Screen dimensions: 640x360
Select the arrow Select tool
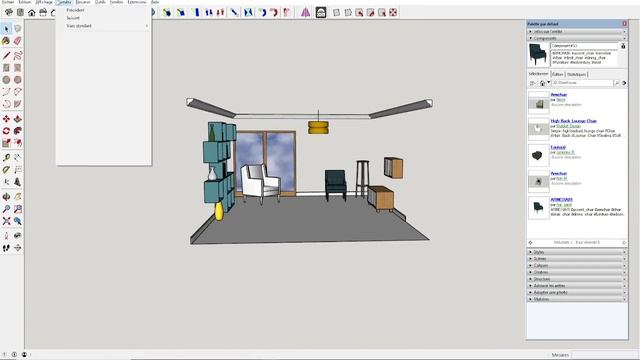[6, 29]
